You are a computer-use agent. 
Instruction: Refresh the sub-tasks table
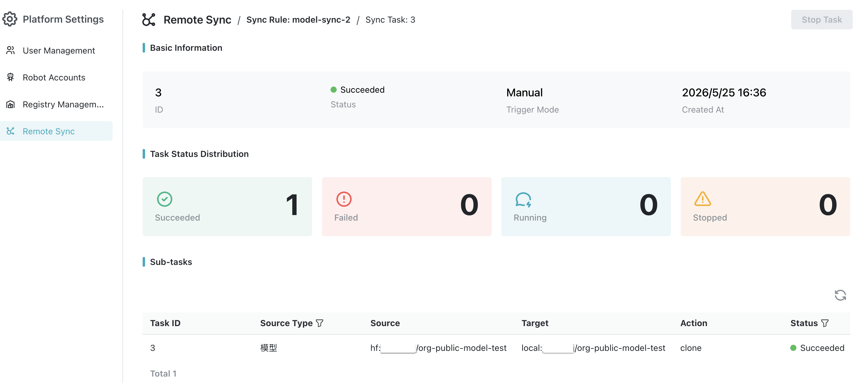[840, 295]
